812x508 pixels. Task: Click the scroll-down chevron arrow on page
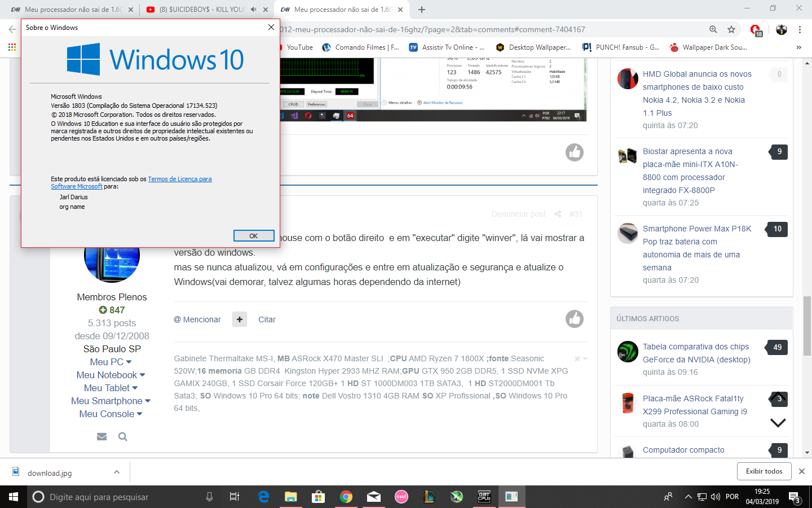coord(778,423)
